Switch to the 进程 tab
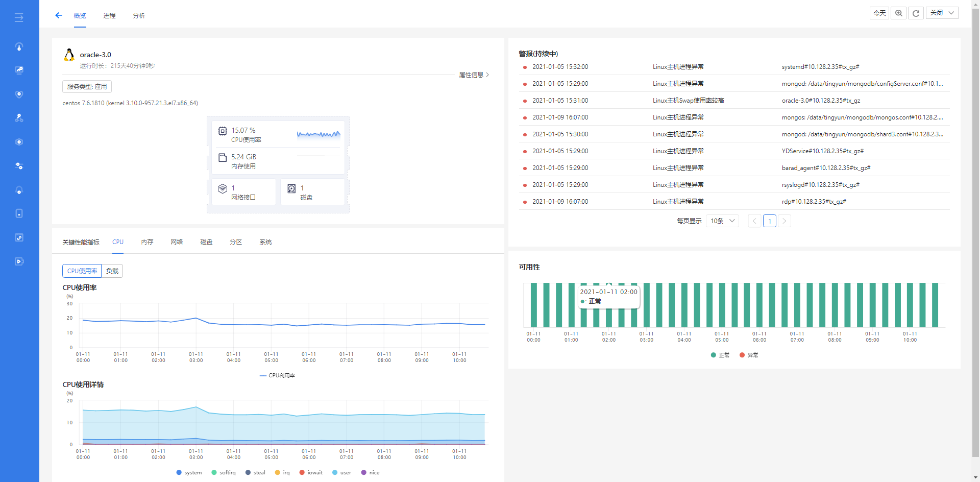Screen dimensions: 980x482 [109, 16]
